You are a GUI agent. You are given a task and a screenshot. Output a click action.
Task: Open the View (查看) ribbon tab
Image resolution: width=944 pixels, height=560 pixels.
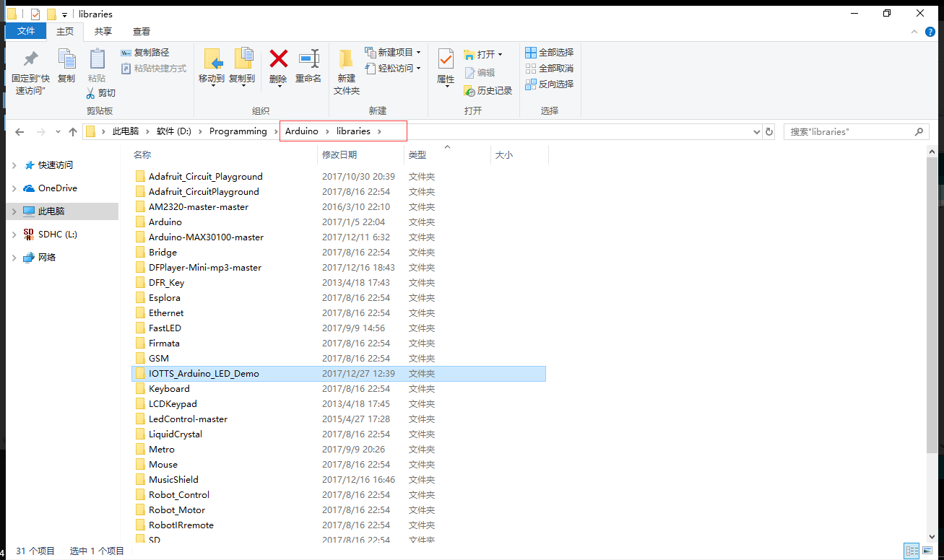click(x=142, y=31)
